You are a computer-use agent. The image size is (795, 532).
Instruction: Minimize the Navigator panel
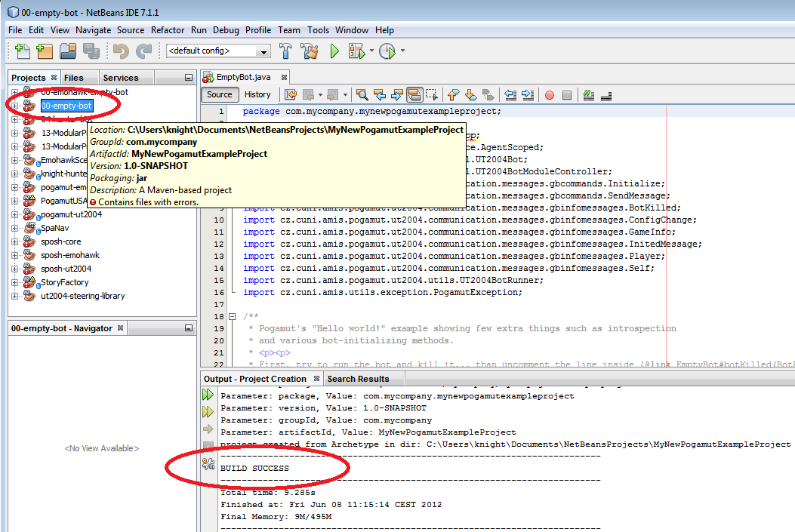(x=189, y=328)
